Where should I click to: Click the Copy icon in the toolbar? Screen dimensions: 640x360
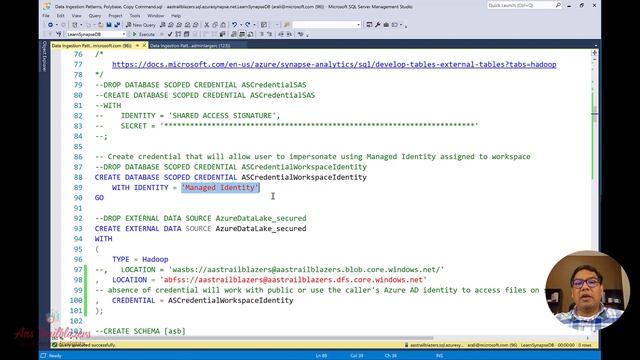pyautogui.click(x=215, y=25)
